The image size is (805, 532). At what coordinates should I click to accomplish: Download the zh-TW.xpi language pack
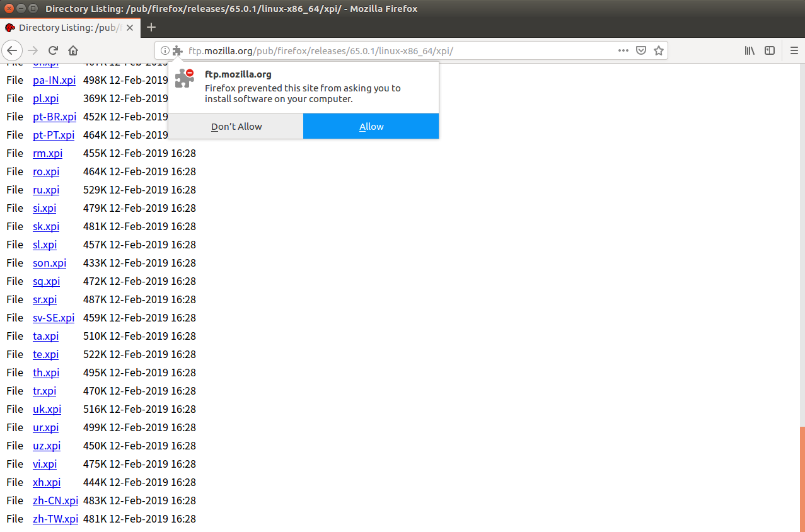pyautogui.click(x=55, y=519)
